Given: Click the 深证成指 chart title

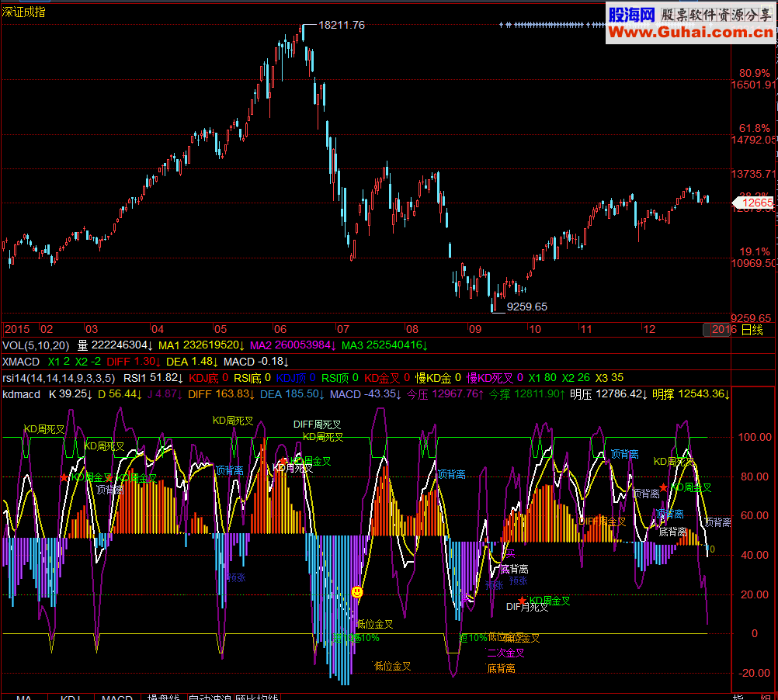Looking at the screenshot, I should point(23,12).
